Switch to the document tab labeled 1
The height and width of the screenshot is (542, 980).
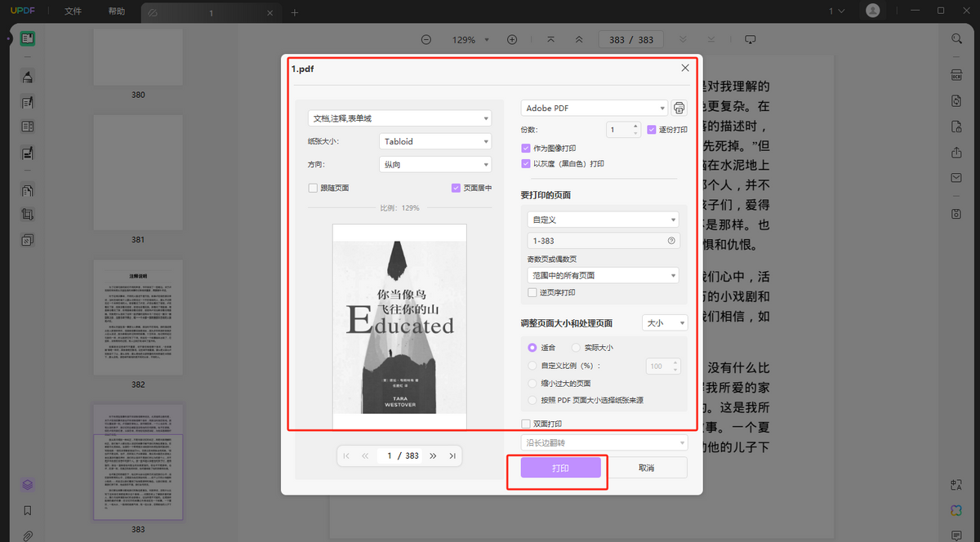point(212,13)
